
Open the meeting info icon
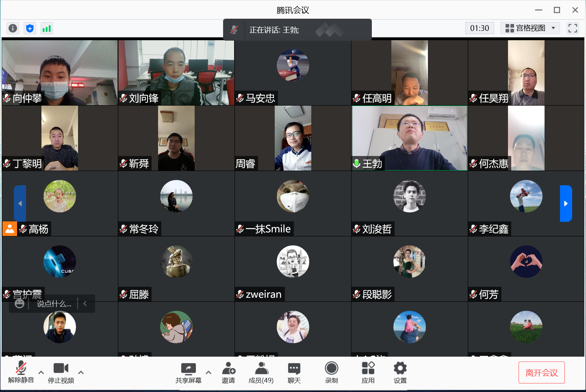[x=13, y=28]
